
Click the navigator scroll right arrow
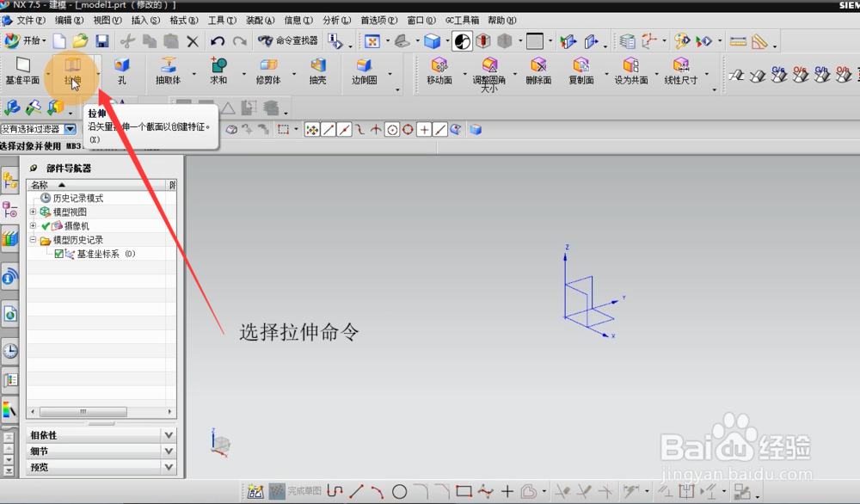click(x=169, y=411)
